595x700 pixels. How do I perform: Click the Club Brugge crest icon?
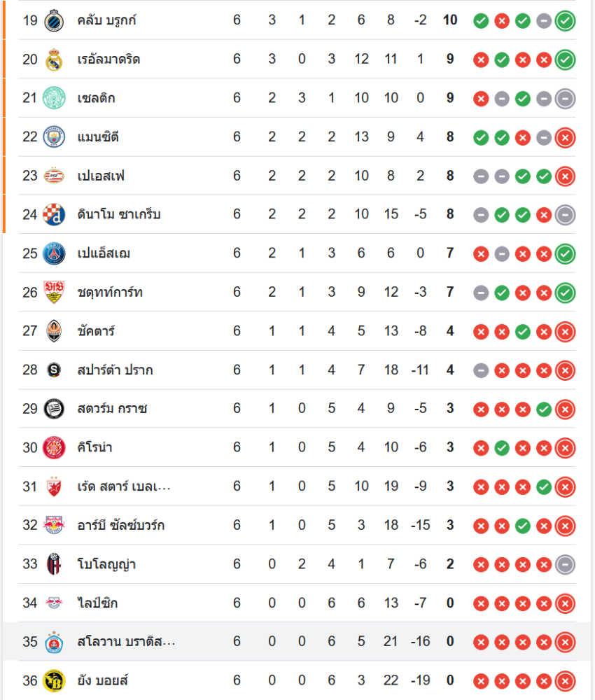[53, 20]
